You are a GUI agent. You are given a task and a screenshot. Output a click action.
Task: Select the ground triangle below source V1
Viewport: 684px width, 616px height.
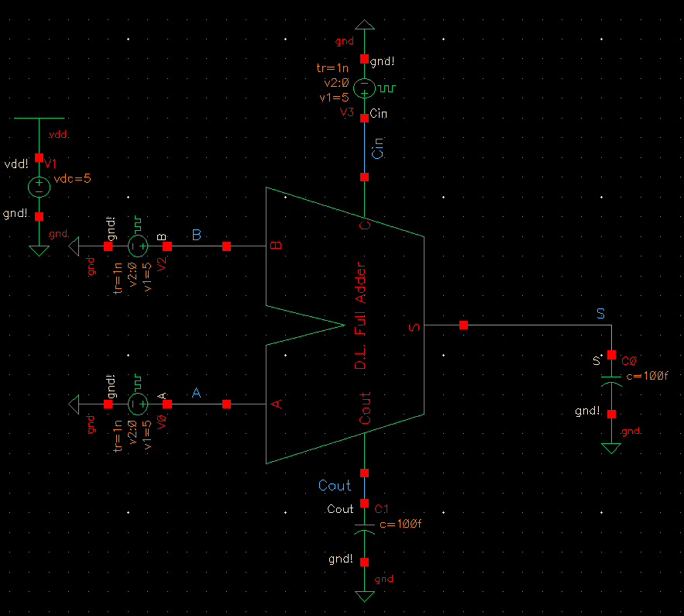coord(37,250)
